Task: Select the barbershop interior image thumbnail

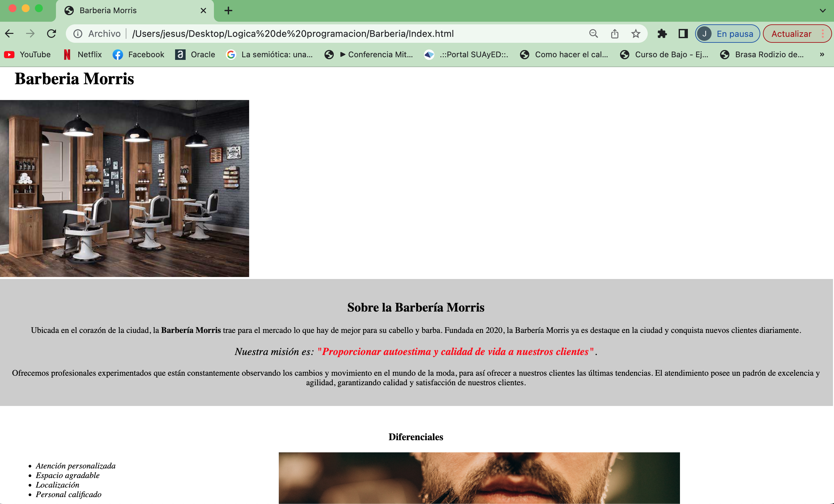Action: [124, 188]
